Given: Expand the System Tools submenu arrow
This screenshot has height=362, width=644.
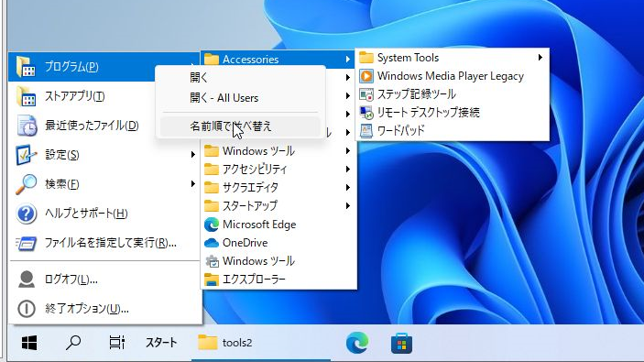Looking at the screenshot, I should (x=540, y=58).
